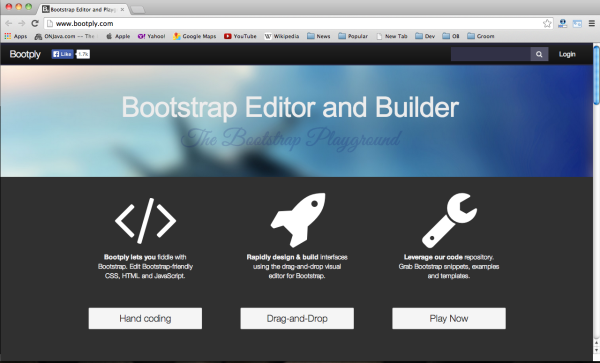Select the Bootstrap Editor browser tab

[82, 9]
